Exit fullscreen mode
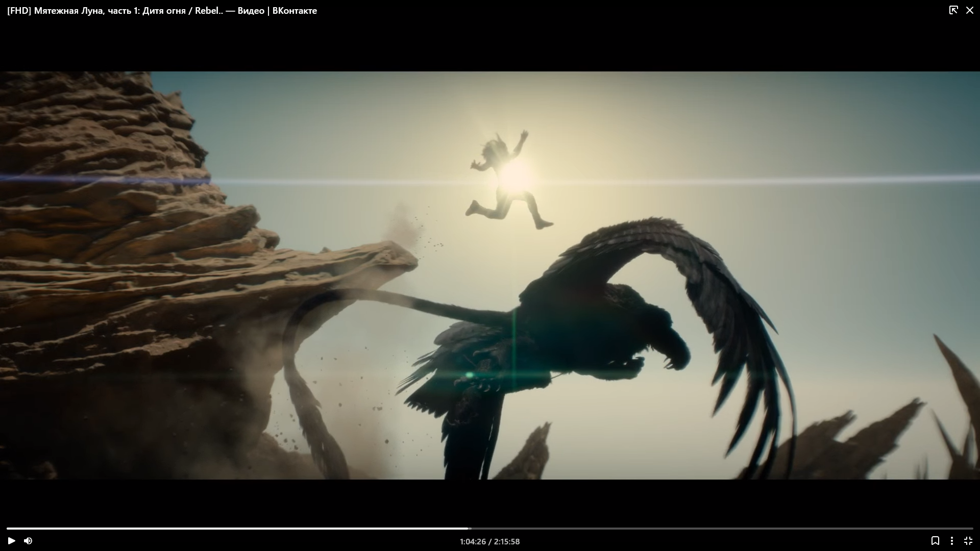980x551 pixels. pos(968,541)
